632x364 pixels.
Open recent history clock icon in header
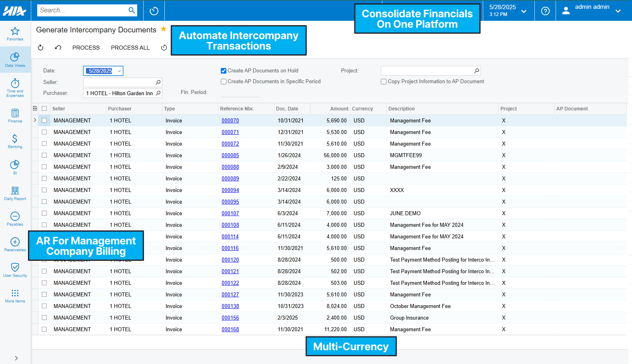pyautogui.click(x=154, y=11)
